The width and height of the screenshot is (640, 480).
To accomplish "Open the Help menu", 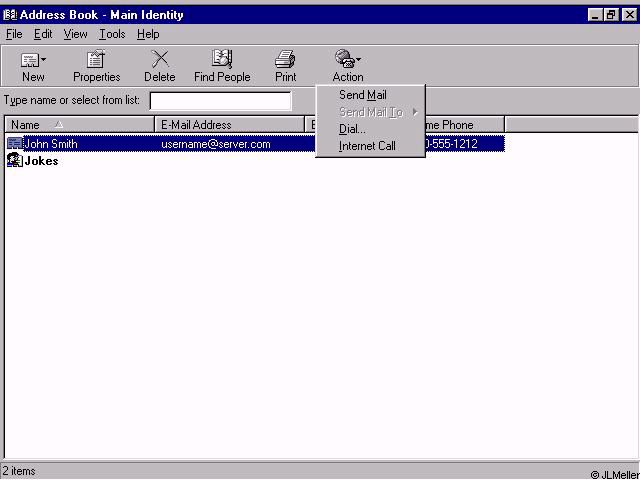I will coord(148,34).
